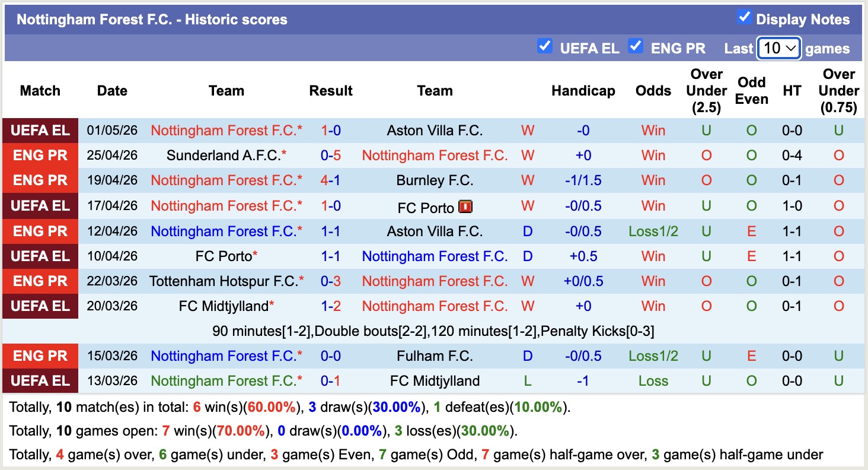Open FC Midtjylland link in 13/03/26 row

click(x=435, y=381)
